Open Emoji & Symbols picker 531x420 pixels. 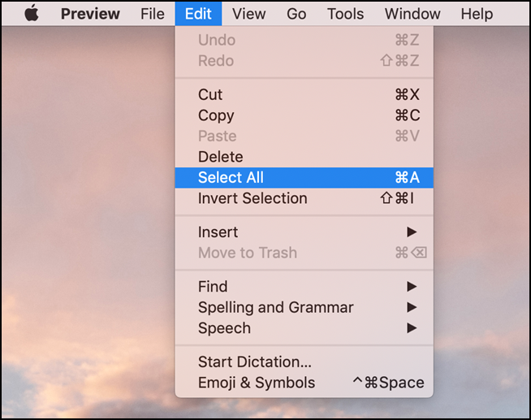304,383
